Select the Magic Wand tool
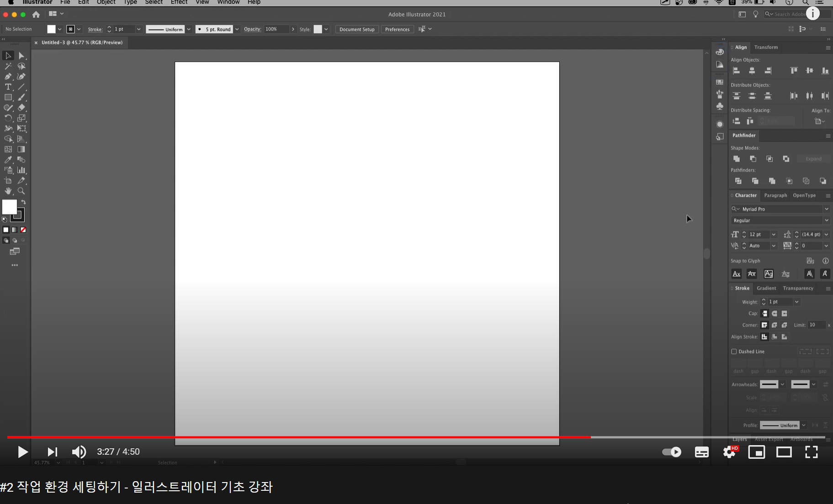833x504 pixels. (x=8, y=66)
